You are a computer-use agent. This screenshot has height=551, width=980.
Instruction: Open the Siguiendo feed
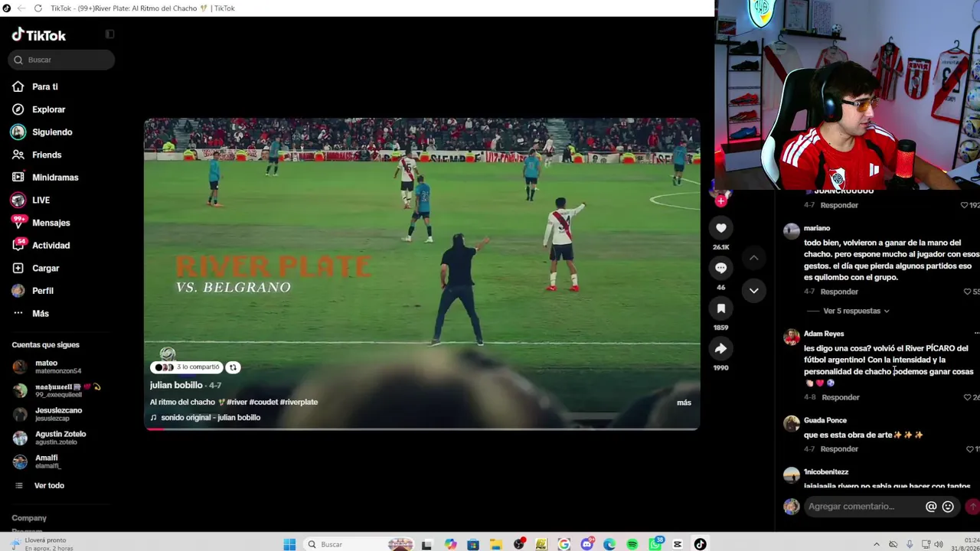click(52, 132)
